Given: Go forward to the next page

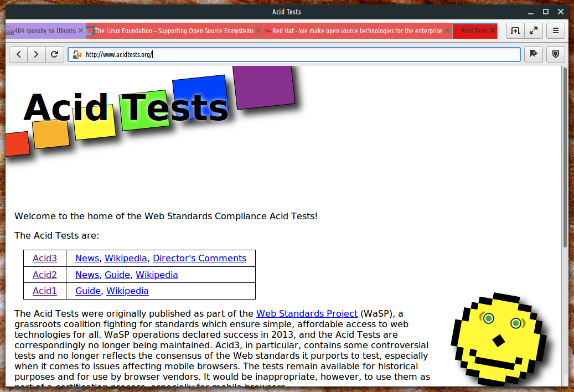Looking at the screenshot, I should (36, 54).
